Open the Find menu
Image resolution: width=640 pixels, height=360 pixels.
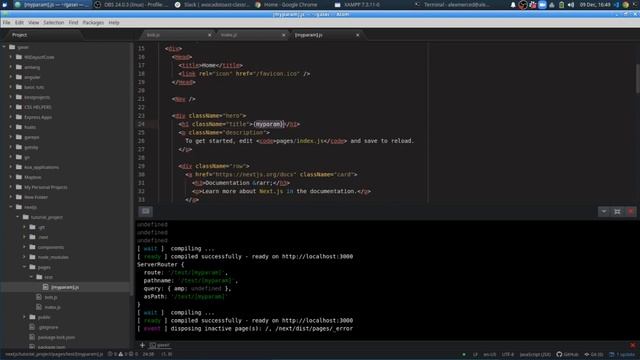pos(73,22)
